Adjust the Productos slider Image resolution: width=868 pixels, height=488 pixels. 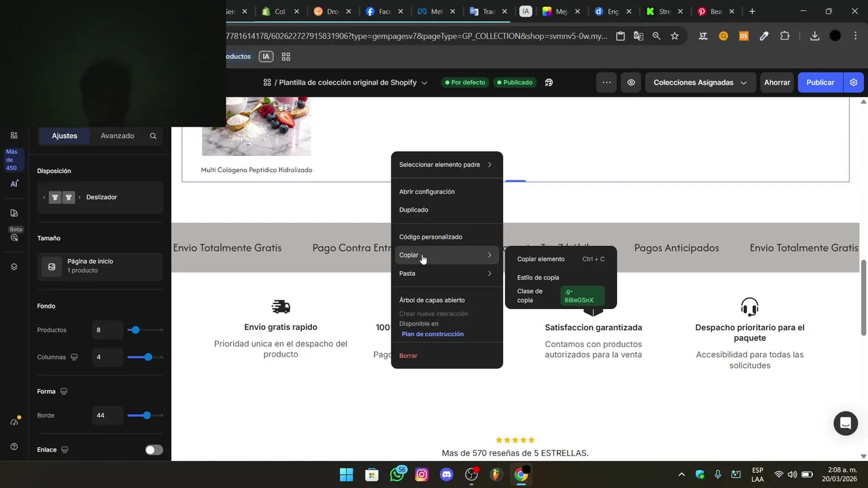[145, 330]
